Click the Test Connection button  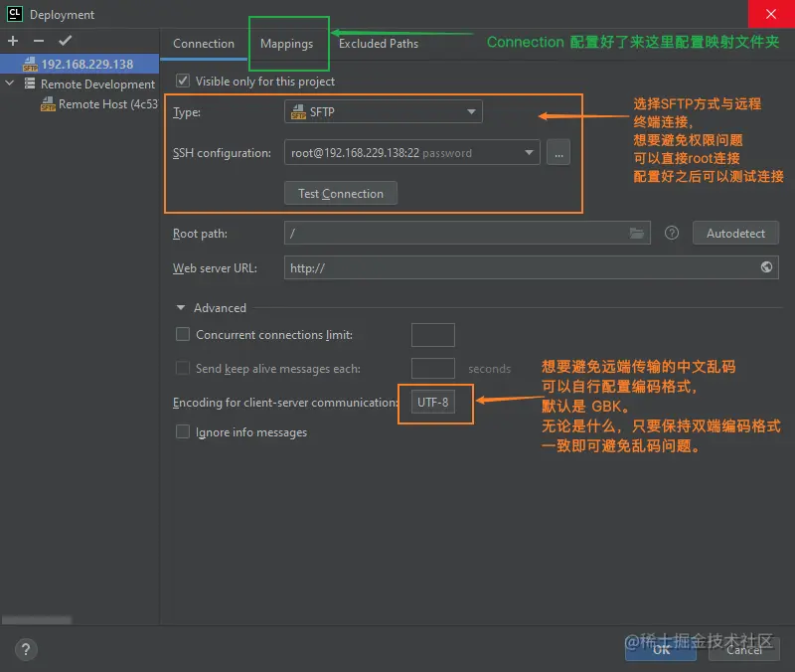[x=340, y=193]
